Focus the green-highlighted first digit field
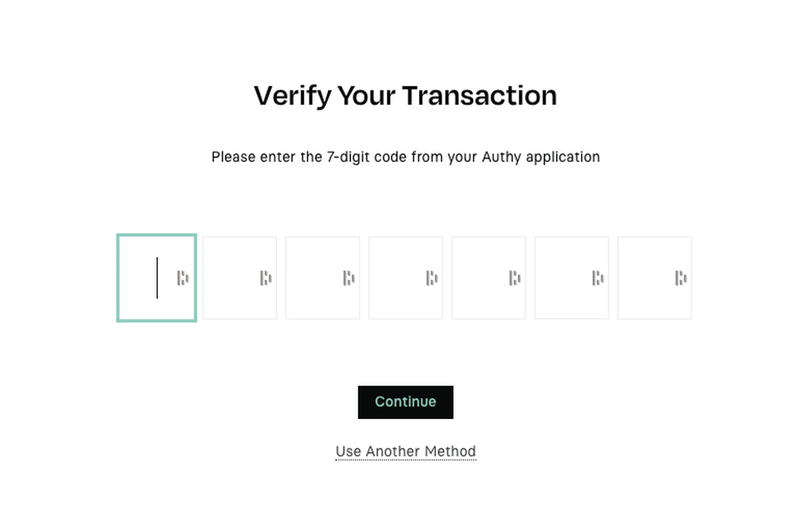 (157, 278)
